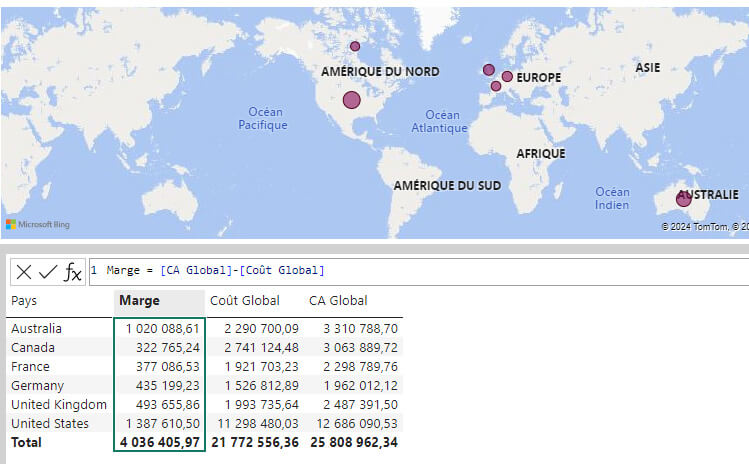This screenshot has height=464, width=749.
Task: Sort by the Pays column header
Action: [x=25, y=300]
